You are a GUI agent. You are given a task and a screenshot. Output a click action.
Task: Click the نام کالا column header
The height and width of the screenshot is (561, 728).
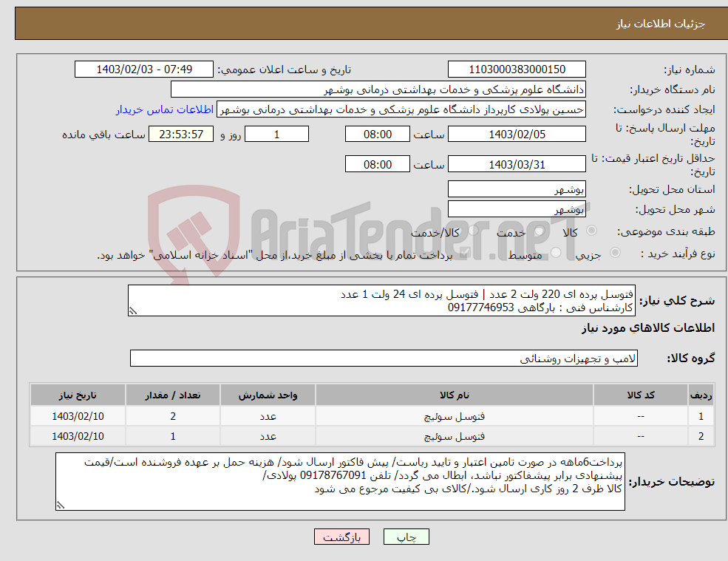coord(454,395)
